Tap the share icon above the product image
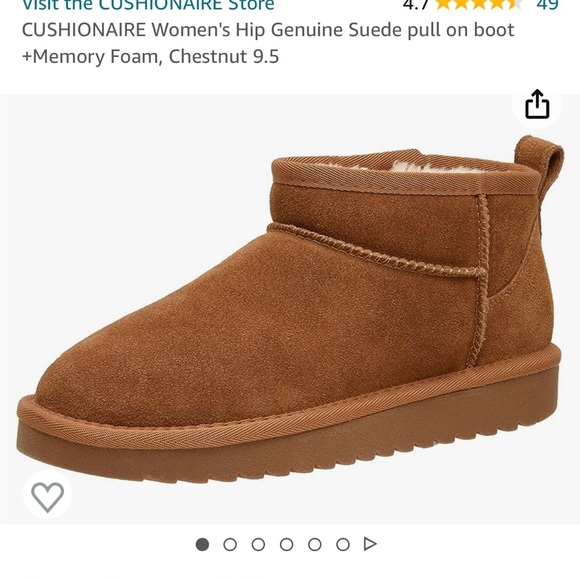The height and width of the screenshot is (580, 580). pos(537,105)
